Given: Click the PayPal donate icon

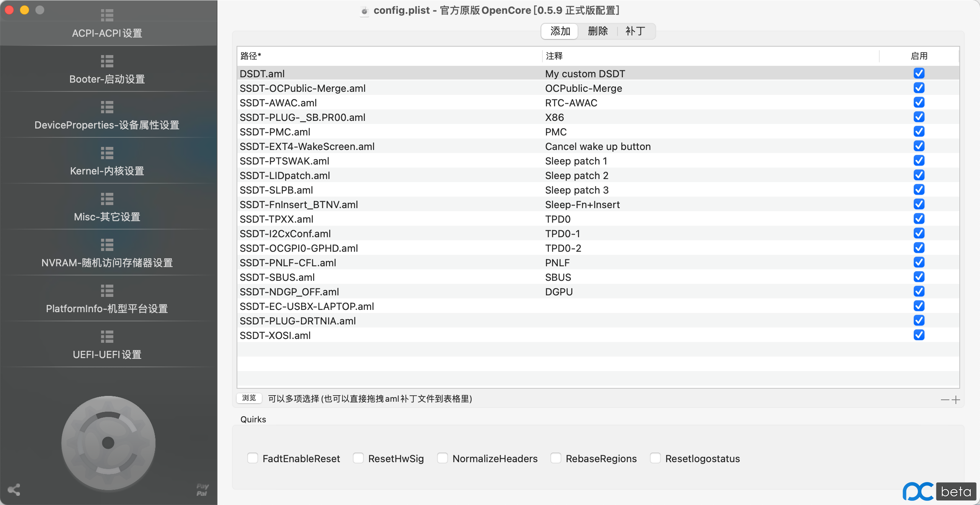Looking at the screenshot, I should (x=202, y=490).
